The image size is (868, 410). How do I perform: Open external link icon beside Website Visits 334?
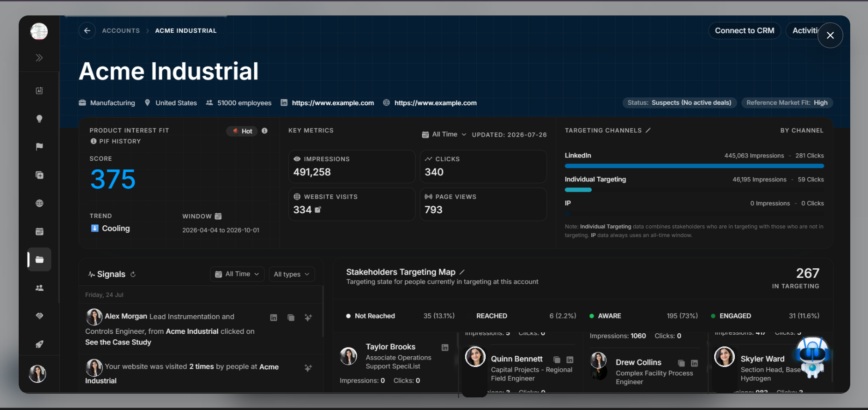(x=318, y=210)
